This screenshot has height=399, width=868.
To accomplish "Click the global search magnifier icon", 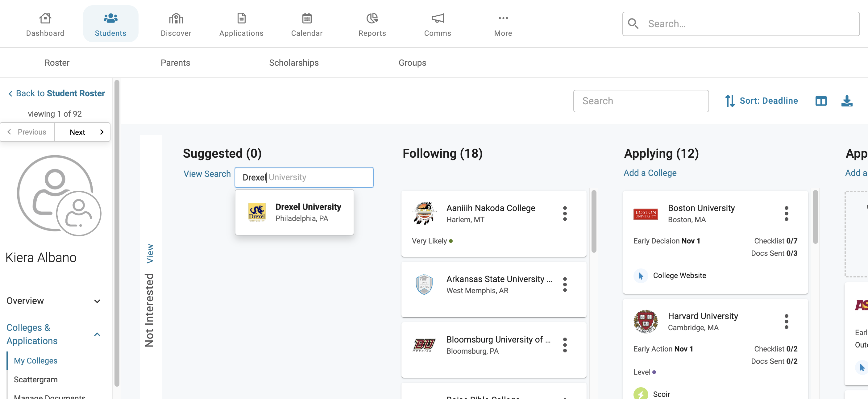I will [633, 23].
